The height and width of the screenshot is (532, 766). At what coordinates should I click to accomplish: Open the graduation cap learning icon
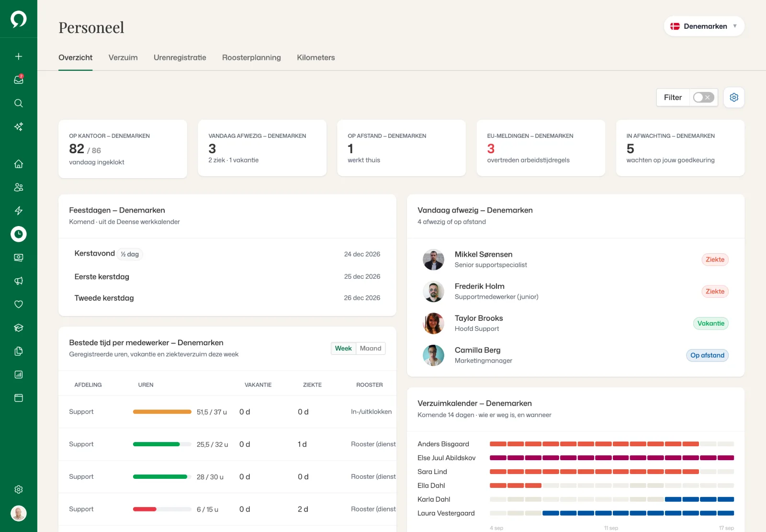coord(19,328)
